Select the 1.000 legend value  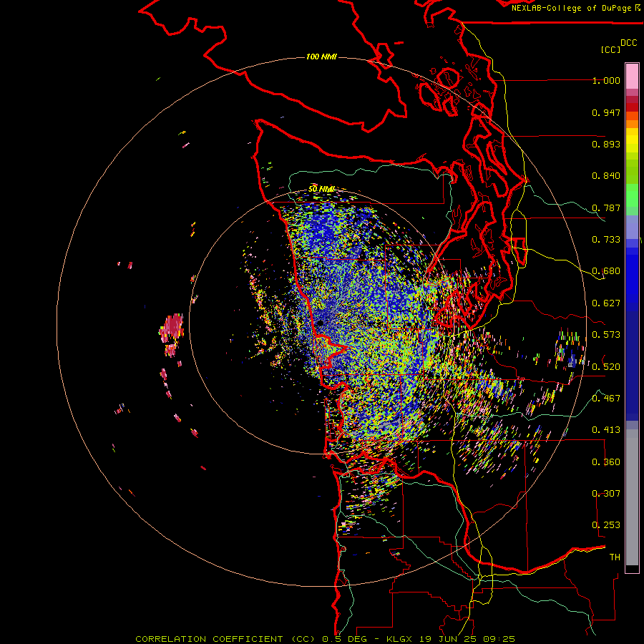pyautogui.click(x=606, y=81)
